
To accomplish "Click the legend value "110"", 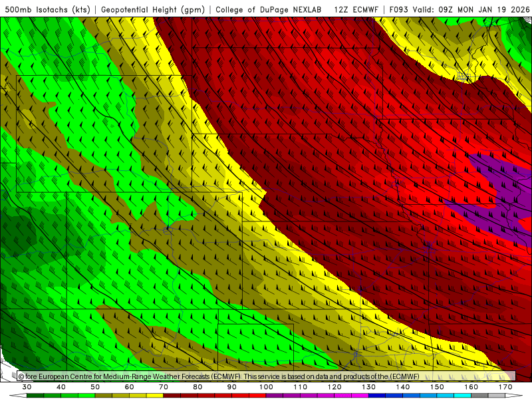I will (x=301, y=387).
